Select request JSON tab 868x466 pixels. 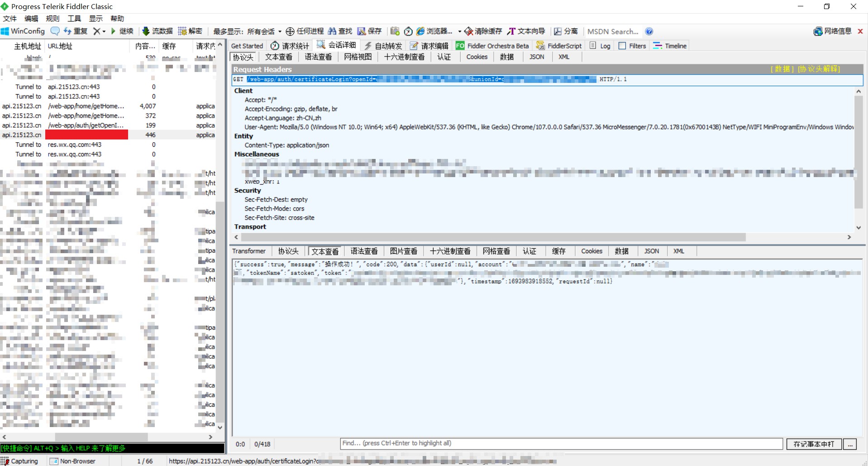click(x=537, y=57)
